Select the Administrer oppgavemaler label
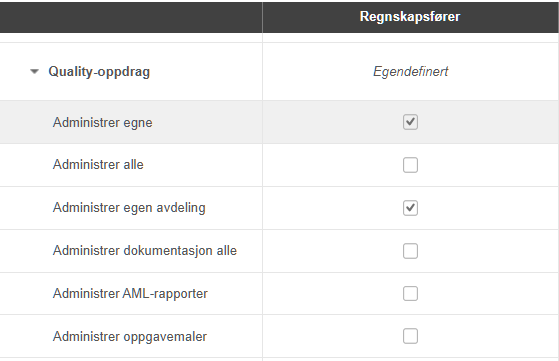559x361 pixels. [x=130, y=337]
